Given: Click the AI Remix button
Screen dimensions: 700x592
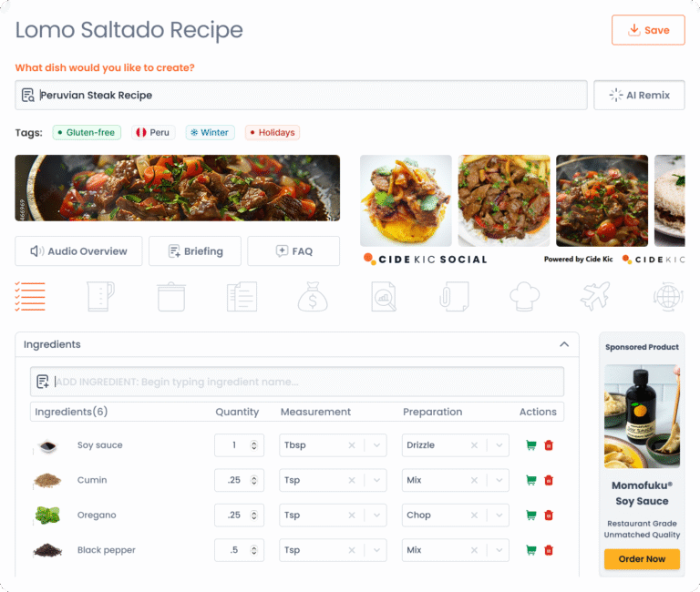Looking at the screenshot, I should [639, 95].
